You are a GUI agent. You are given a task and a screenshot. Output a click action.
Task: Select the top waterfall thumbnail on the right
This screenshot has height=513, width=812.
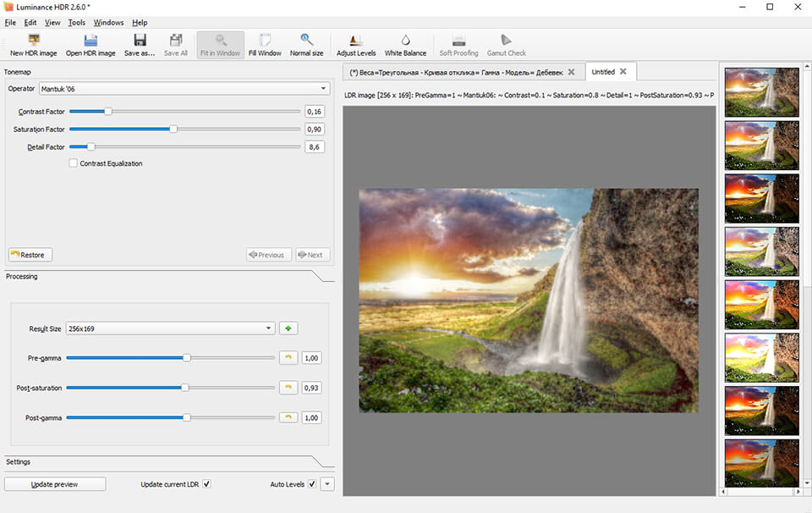pyautogui.click(x=760, y=91)
